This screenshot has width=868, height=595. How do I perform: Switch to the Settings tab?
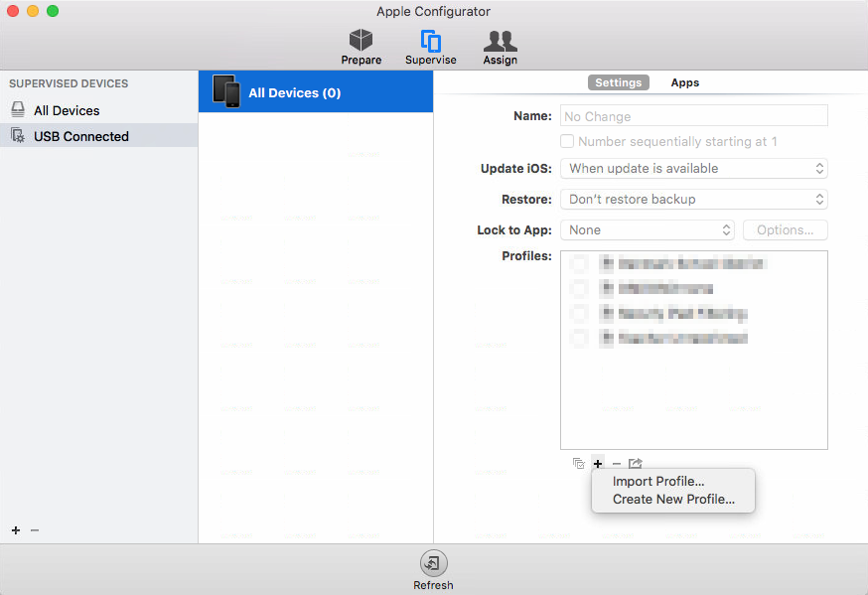(x=618, y=82)
